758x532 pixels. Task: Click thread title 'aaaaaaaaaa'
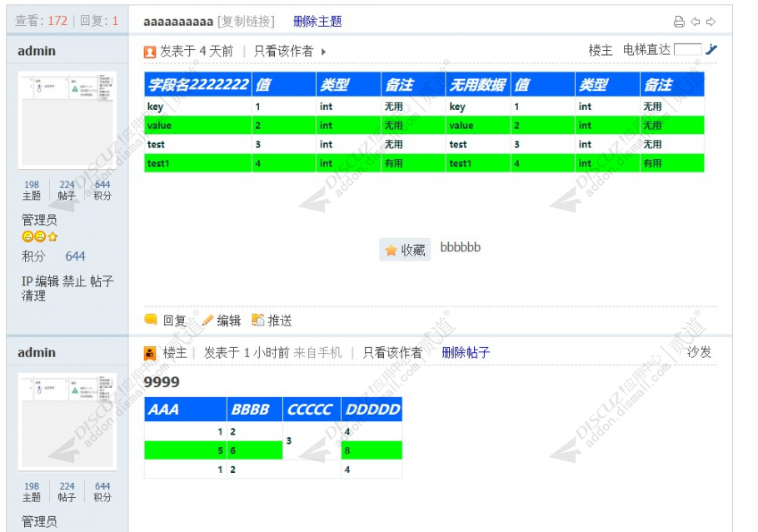[x=178, y=22]
